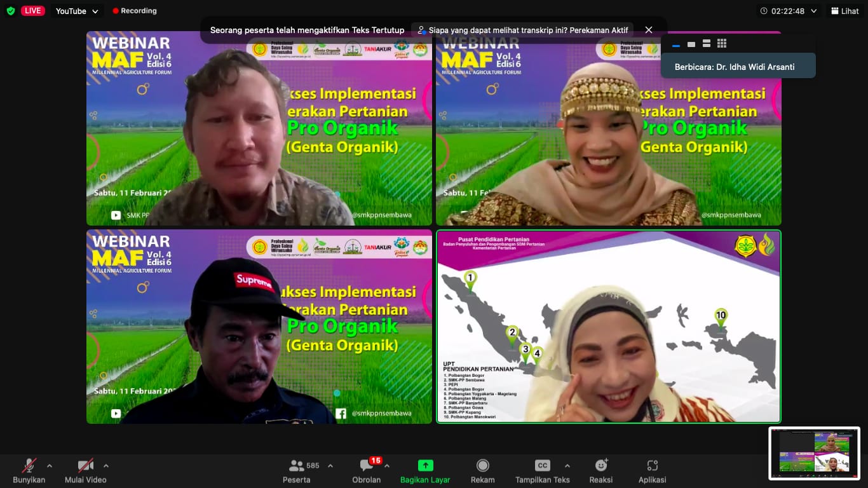The width and height of the screenshot is (868, 488).
Task: Click the floating meeting thumbnail preview
Action: 814,452
